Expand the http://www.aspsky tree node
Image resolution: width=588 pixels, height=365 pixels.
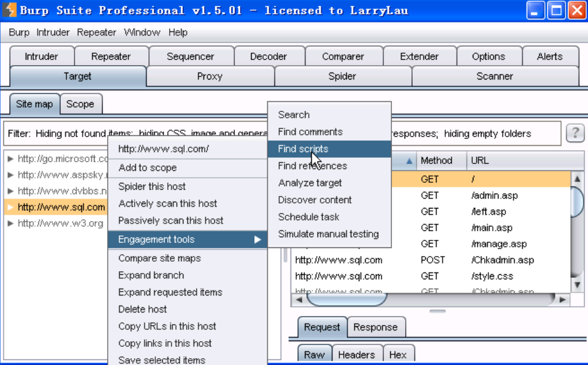point(11,175)
